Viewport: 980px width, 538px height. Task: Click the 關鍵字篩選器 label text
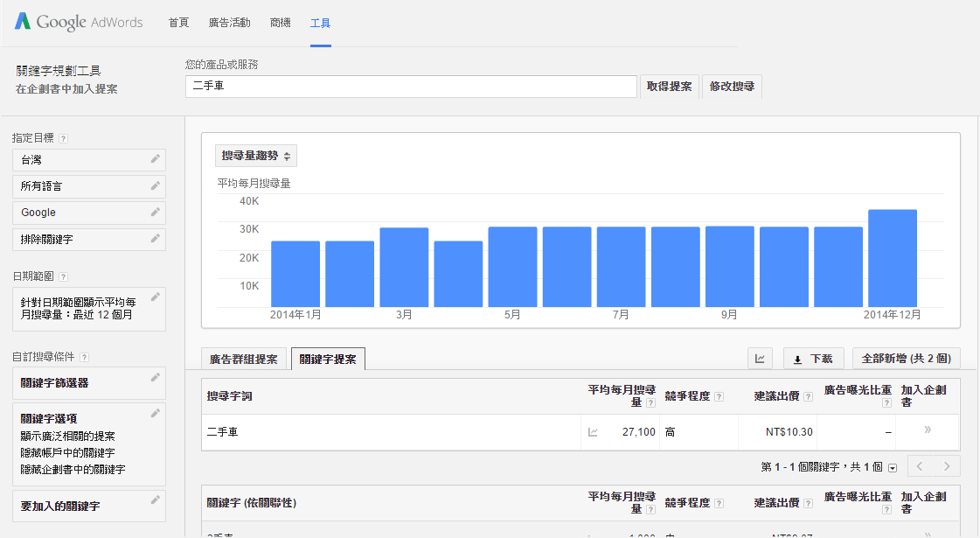point(54,383)
